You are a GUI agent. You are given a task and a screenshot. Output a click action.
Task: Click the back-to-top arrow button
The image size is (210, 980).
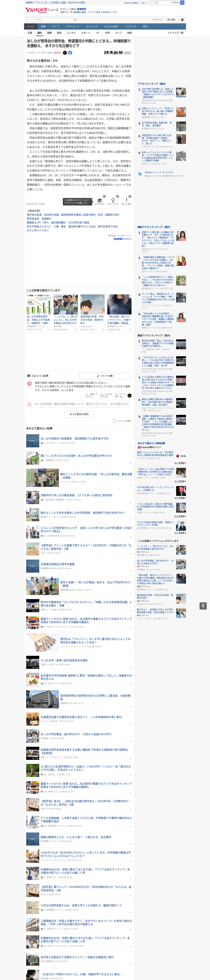203,606
